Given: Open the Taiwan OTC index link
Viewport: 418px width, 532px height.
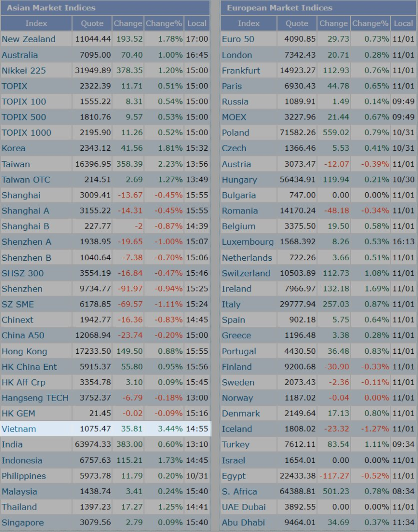Looking at the screenshot, I should pos(26,179).
